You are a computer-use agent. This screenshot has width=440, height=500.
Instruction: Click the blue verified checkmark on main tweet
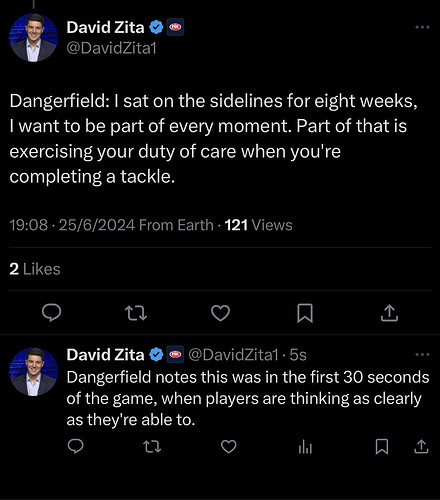[x=156, y=27]
